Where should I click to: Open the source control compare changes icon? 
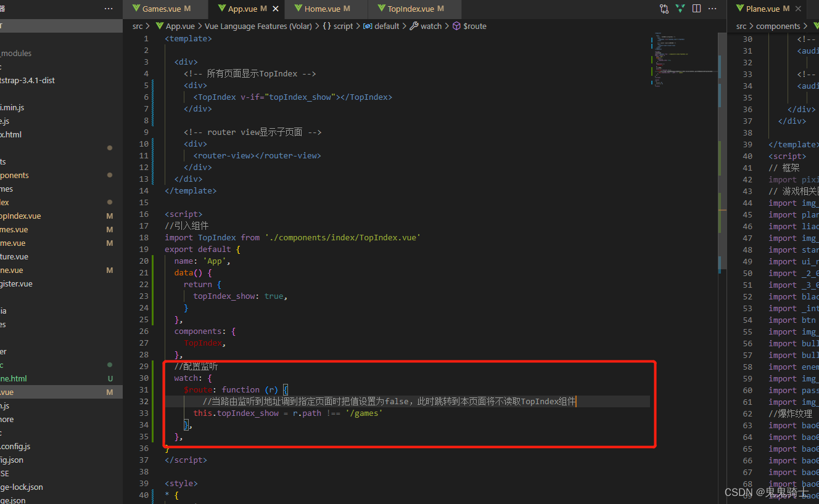664,9
